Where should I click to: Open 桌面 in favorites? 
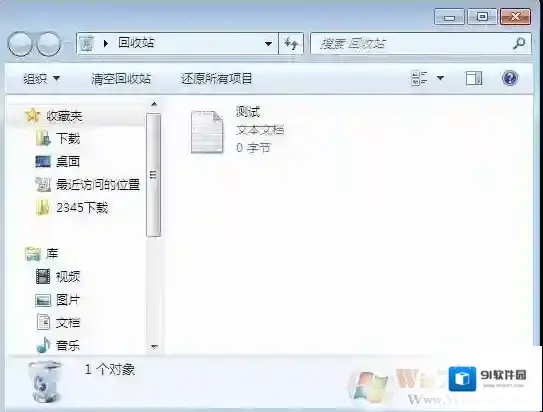tap(68, 162)
